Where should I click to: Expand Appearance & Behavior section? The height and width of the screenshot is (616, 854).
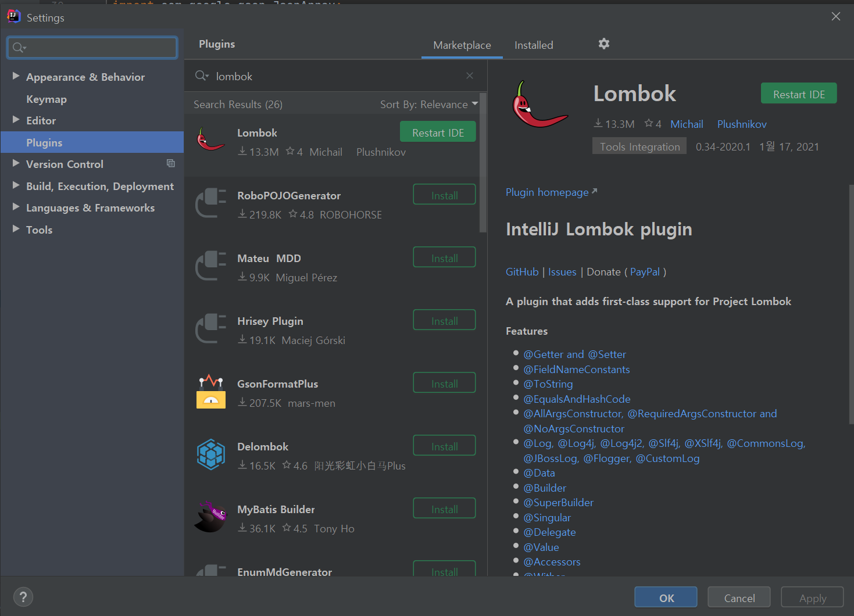pyautogui.click(x=16, y=76)
